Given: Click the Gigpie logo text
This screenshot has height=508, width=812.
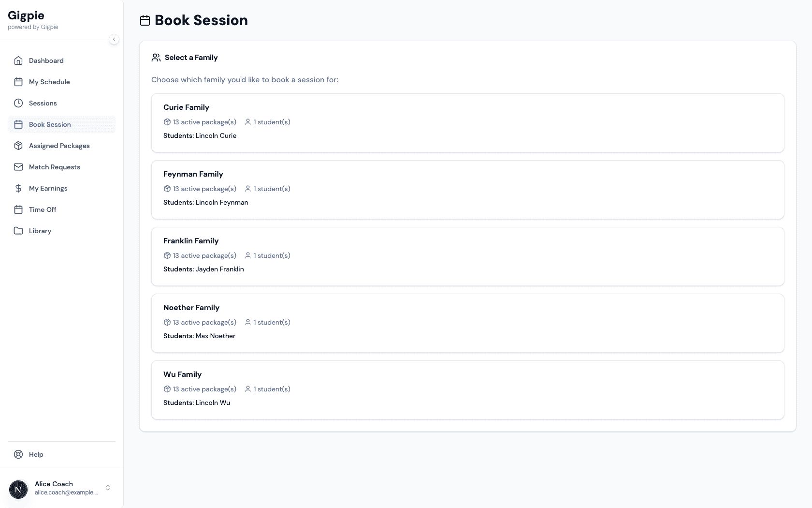Looking at the screenshot, I should pyautogui.click(x=26, y=15).
